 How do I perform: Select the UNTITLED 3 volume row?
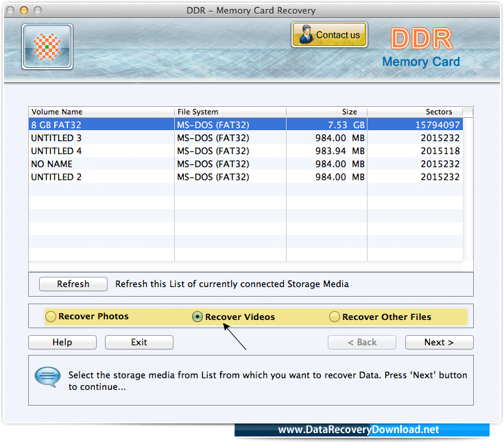click(246, 138)
